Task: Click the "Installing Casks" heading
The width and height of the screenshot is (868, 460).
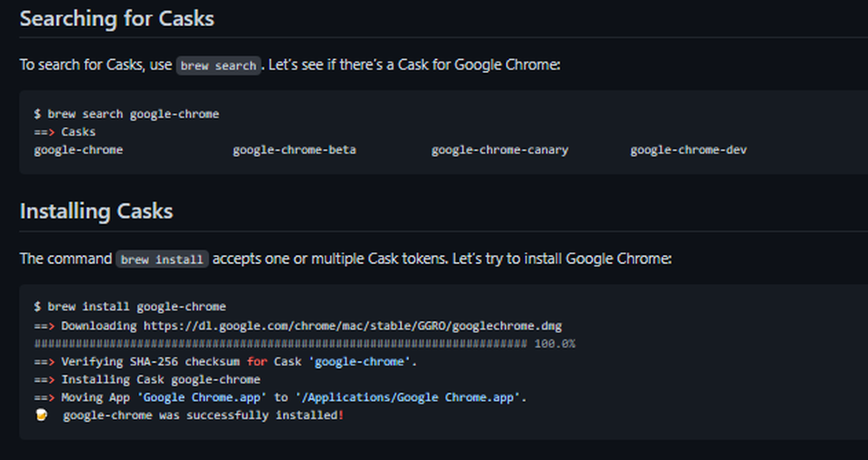Action: click(x=96, y=211)
